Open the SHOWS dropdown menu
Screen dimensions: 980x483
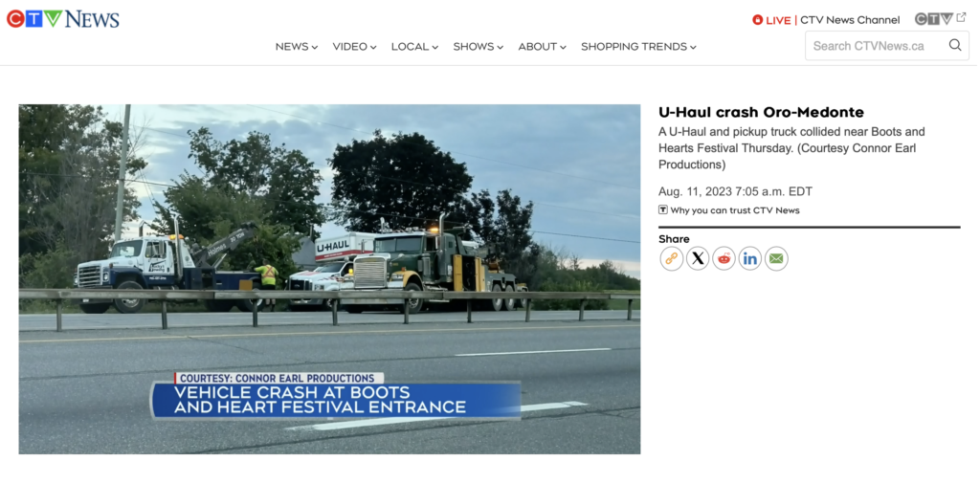pyautogui.click(x=479, y=47)
